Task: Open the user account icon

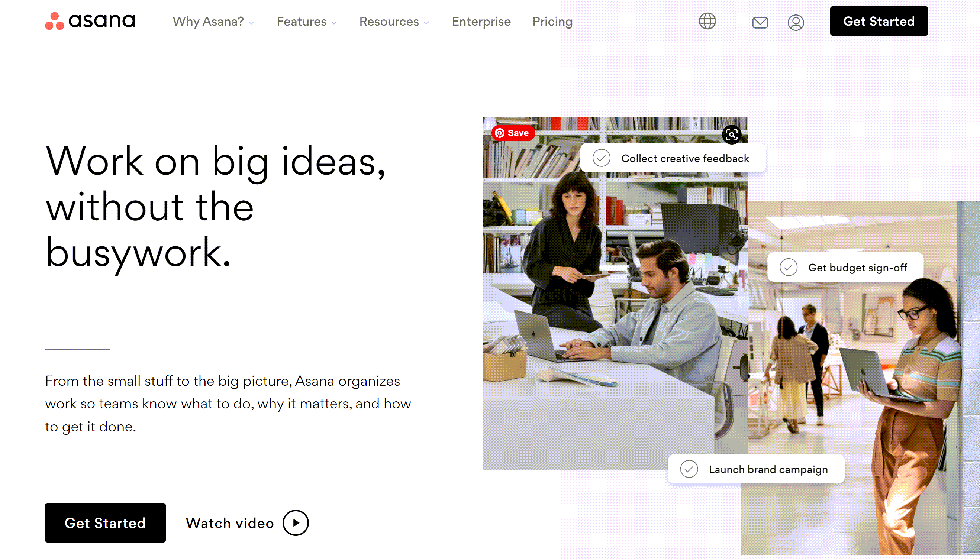Action: click(795, 22)
